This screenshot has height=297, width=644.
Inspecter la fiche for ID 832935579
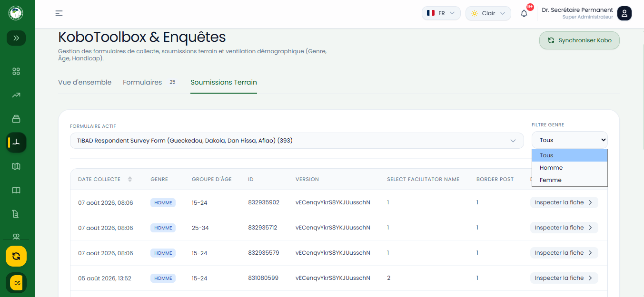pos(564,253)
